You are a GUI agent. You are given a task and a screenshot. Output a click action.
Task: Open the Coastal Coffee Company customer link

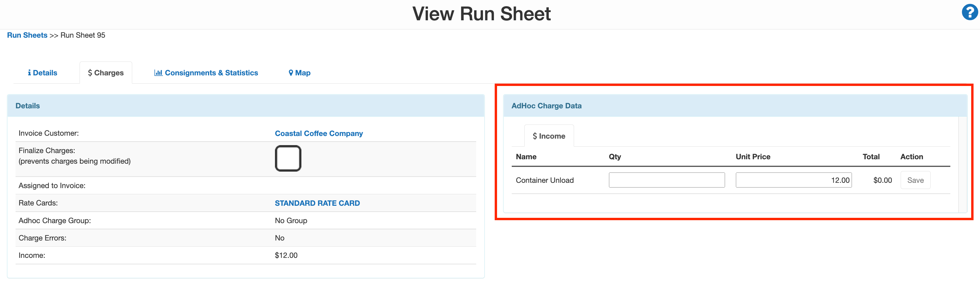pyautogui.click(x=318, y=133)
